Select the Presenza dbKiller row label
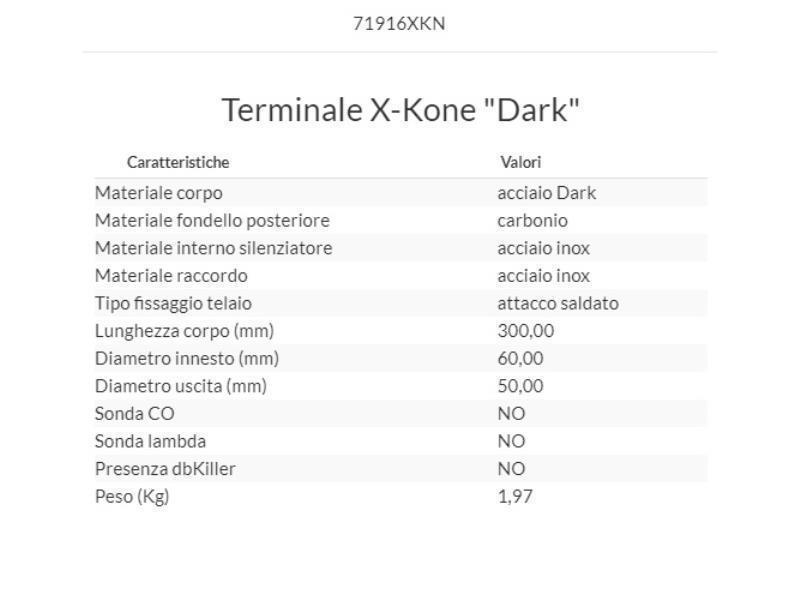The height and width of the screenshot is (600, 800). point(165,468)
